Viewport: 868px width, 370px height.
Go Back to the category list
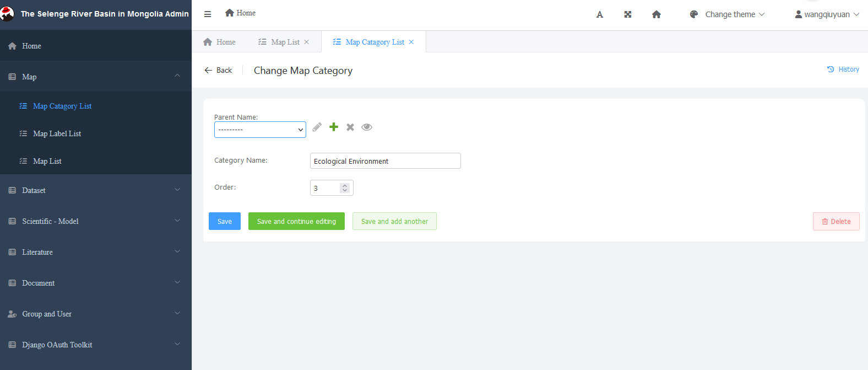[x=218, y=70]
